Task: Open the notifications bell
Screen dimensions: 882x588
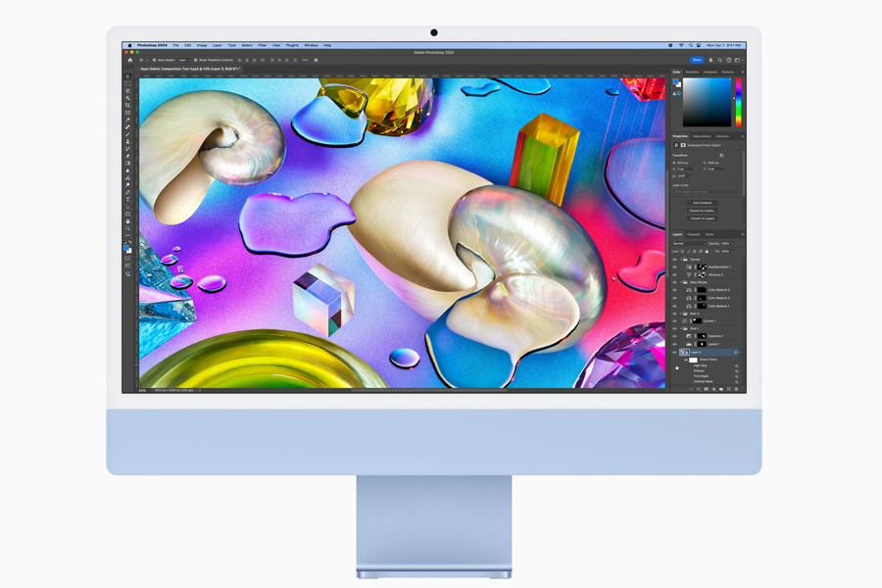Action: click(x=710, y=60)
